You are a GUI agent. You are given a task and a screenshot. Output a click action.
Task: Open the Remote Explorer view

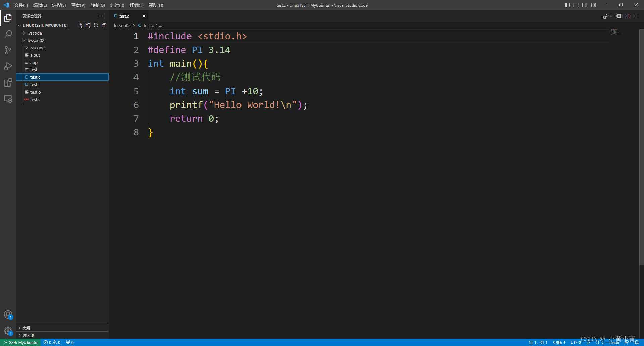pyautogui.click(x=8, y=99)
